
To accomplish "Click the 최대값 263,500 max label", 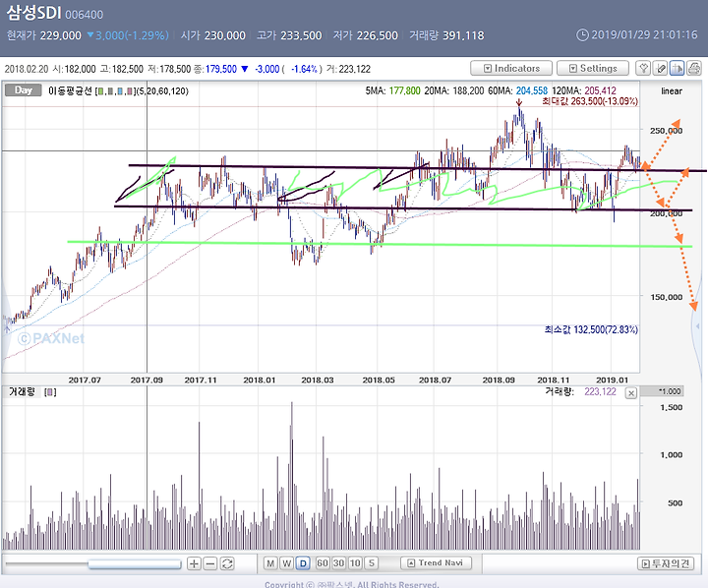I will (590, 101).
